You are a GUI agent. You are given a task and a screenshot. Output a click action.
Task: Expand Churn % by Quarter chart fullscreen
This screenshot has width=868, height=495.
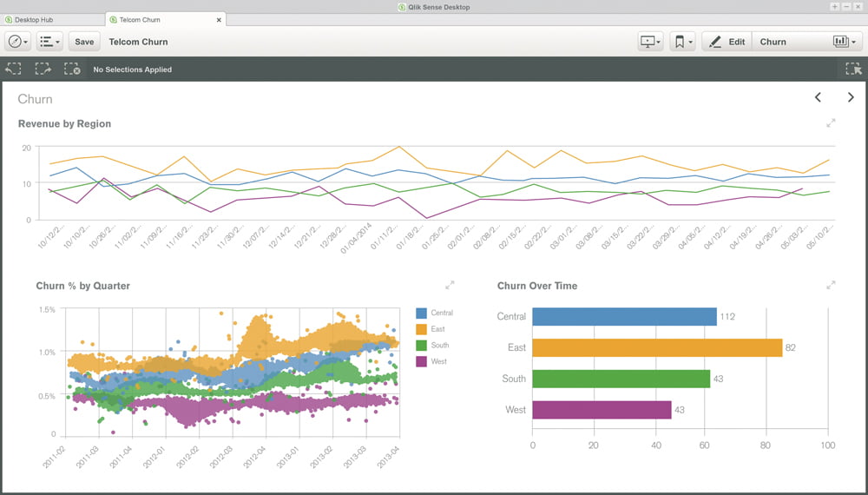coord(450,285)
